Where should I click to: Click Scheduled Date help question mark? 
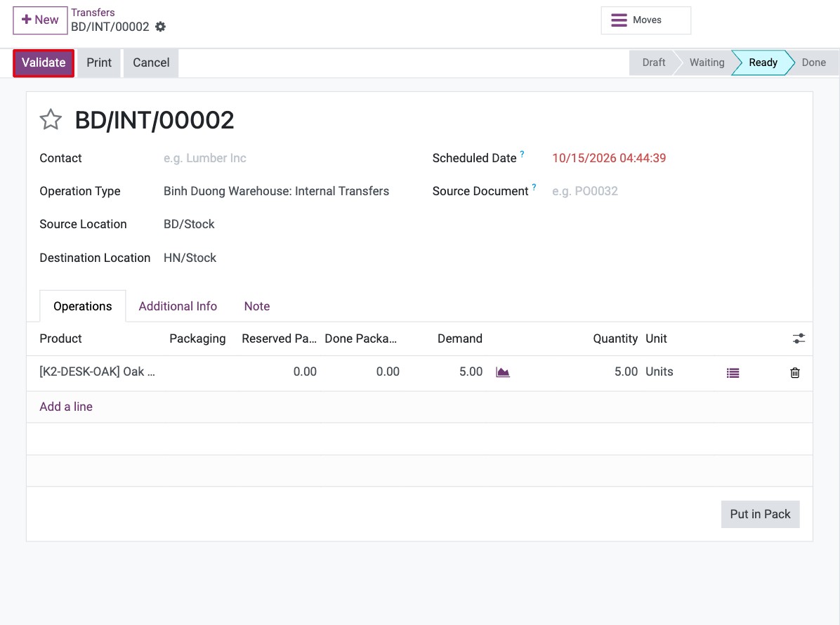[522, 154]
